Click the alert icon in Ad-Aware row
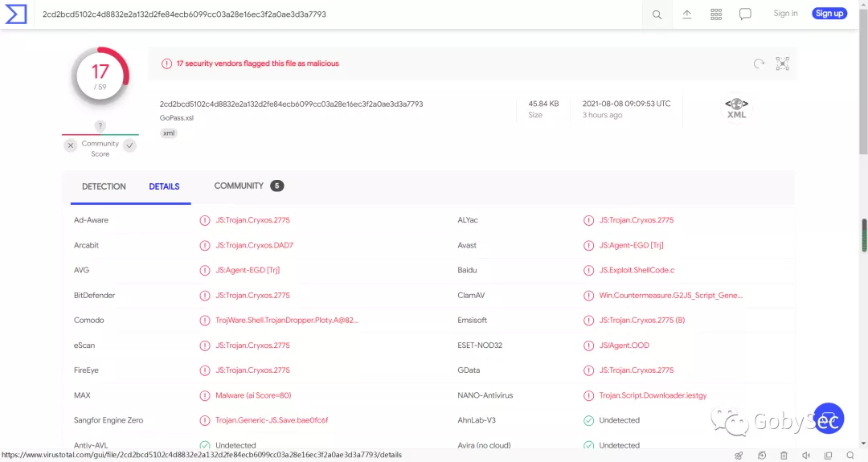The image size is (868, 462). [205, 220]
